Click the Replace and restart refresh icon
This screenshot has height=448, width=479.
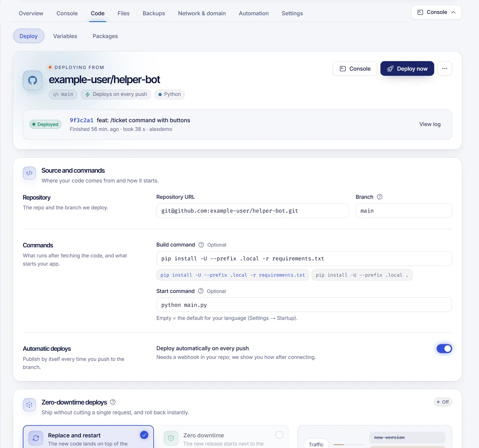[36, 438]
